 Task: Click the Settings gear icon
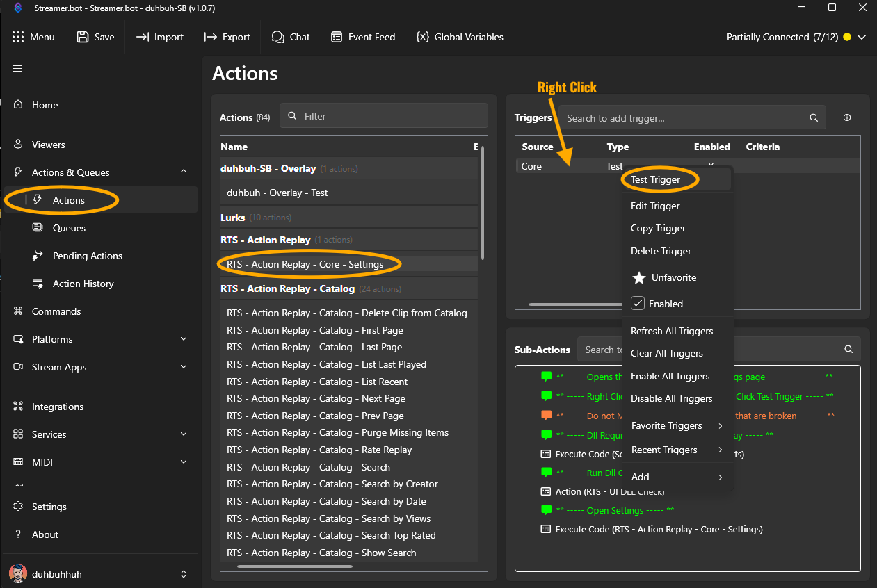19,507
